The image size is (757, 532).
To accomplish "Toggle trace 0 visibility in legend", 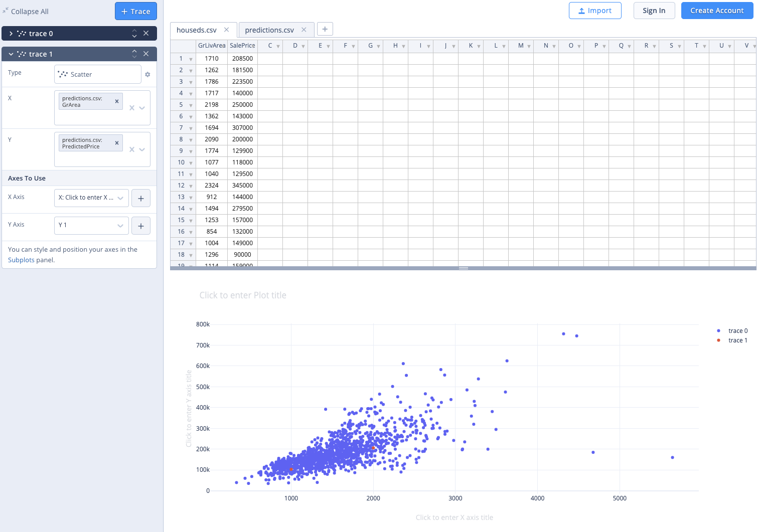I will (737, 331).
